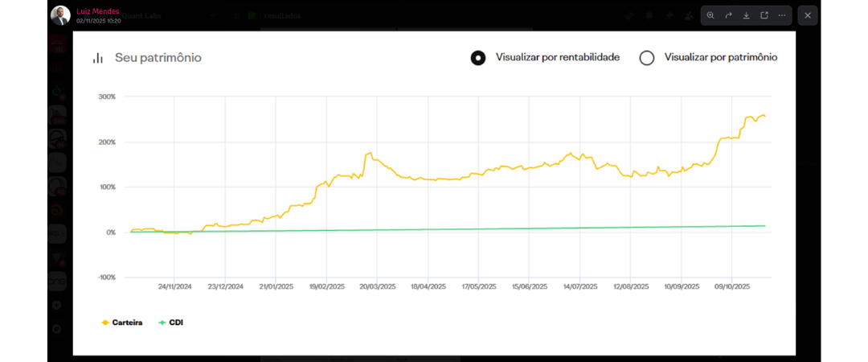This screenshot has width=868, height=362.
Task: Click the 20/03/2025 date axis label
Action: coord(377,286)
